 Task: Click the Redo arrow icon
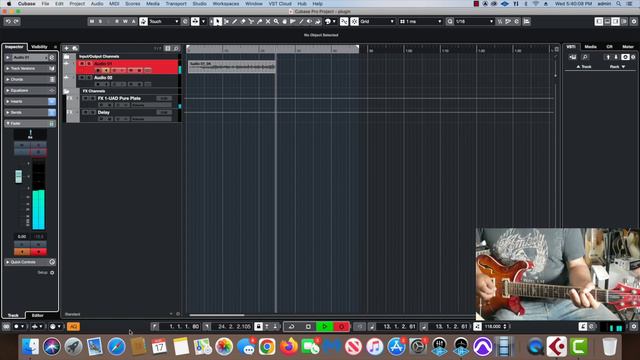tap(16, 21)
